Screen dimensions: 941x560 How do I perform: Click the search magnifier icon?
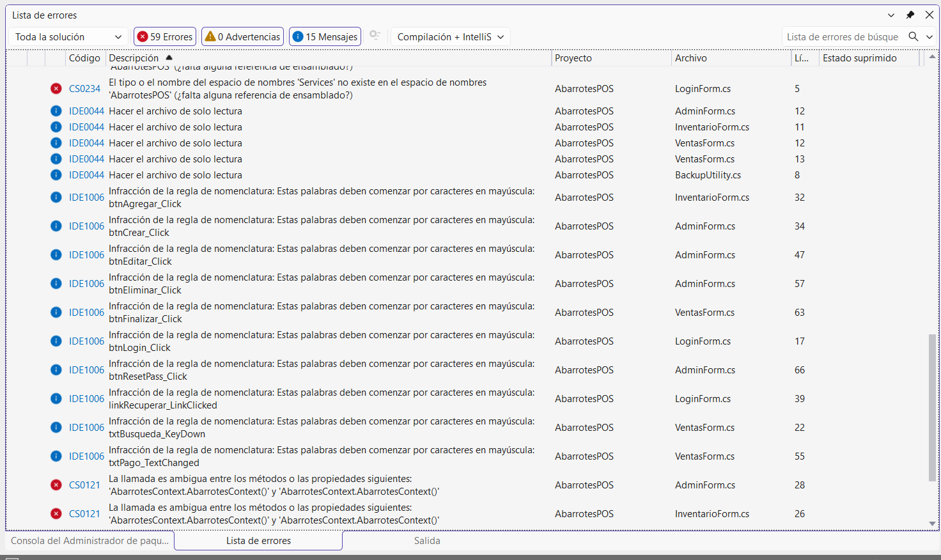[x=914, y=37]
